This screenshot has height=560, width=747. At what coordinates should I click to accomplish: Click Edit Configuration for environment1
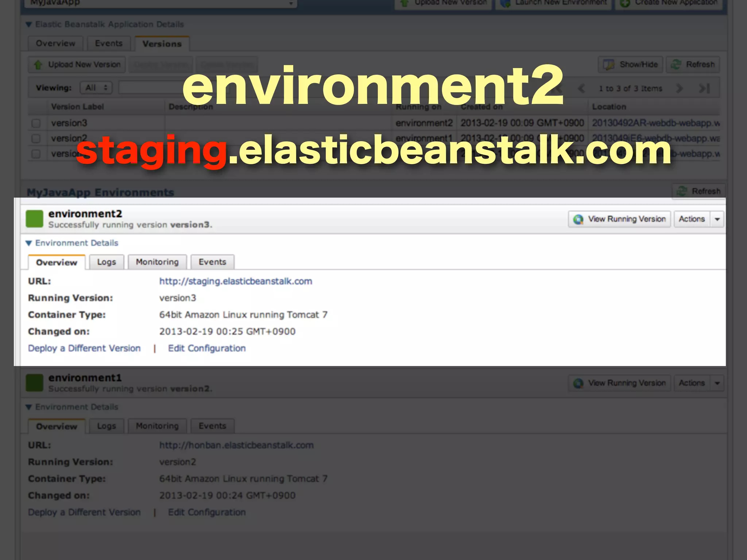(207, 512)
